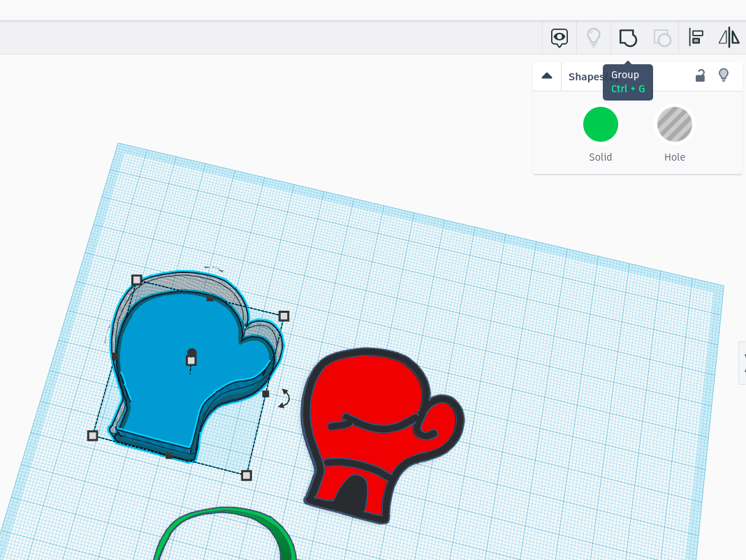Open the rotation handle on the glove
746x560 pixels.
(283, 399)
